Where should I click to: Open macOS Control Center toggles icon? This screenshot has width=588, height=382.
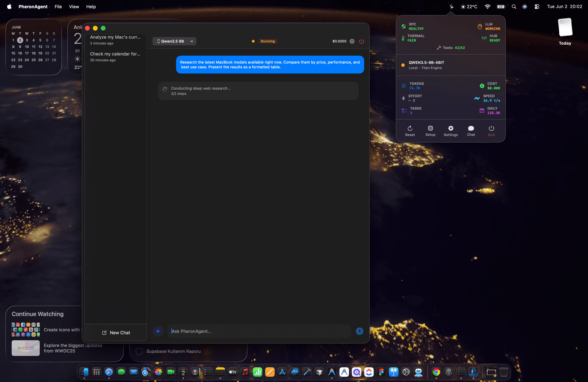point(537,7)
